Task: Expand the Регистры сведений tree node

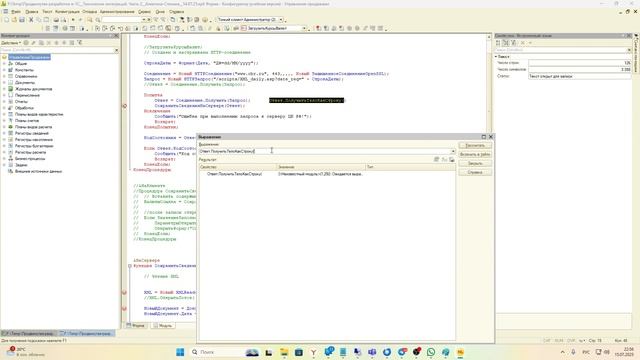Action: click(4, 133)
